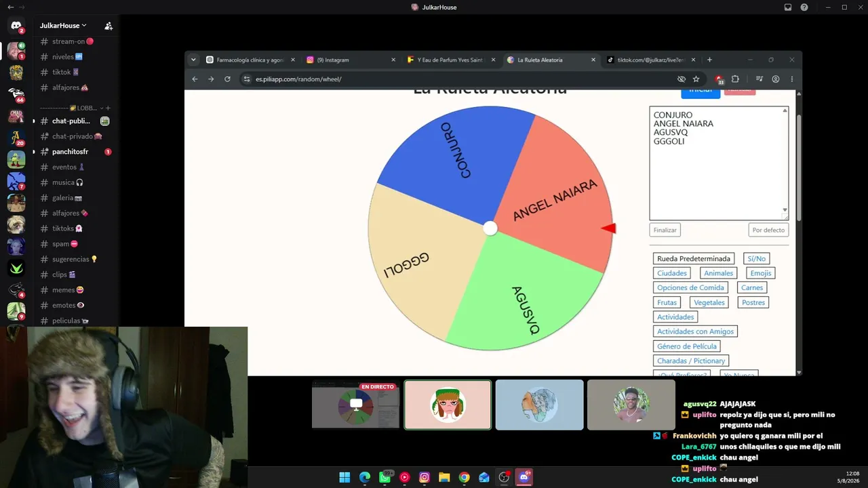Go back using Discord's back arrow
Screen dimensions: 868x488
10,7
